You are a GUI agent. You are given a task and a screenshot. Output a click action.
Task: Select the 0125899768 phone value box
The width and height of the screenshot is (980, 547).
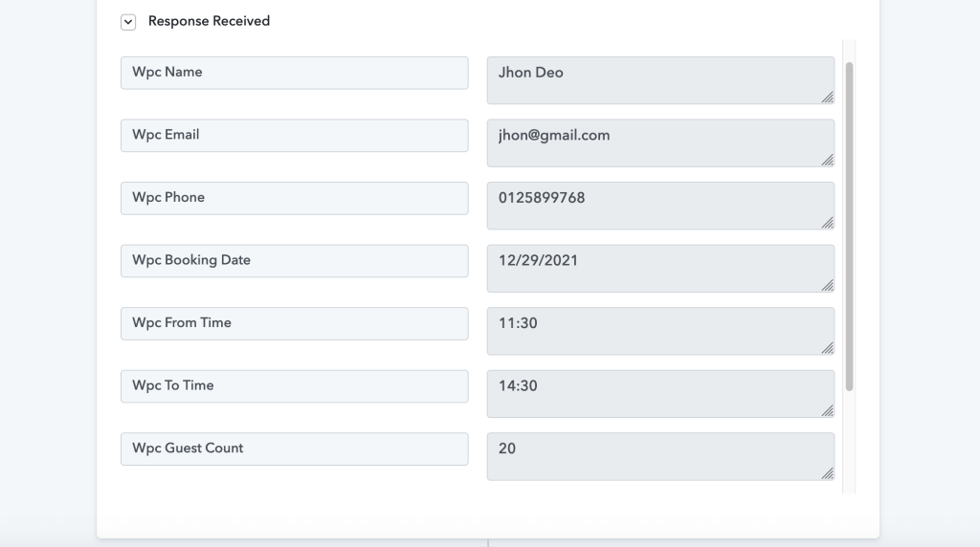click(660, 206)
